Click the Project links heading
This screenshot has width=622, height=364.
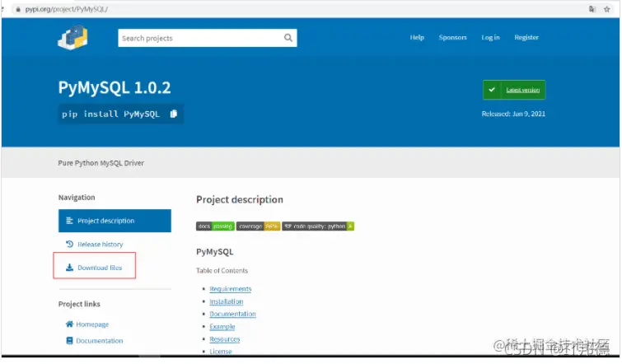coord(79,304)
